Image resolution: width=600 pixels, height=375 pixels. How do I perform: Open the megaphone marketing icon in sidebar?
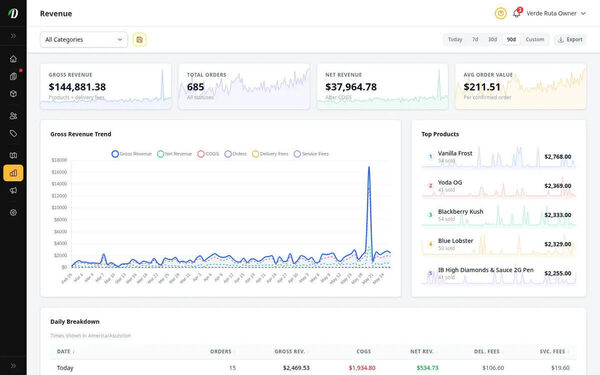[x=13, y=191]
